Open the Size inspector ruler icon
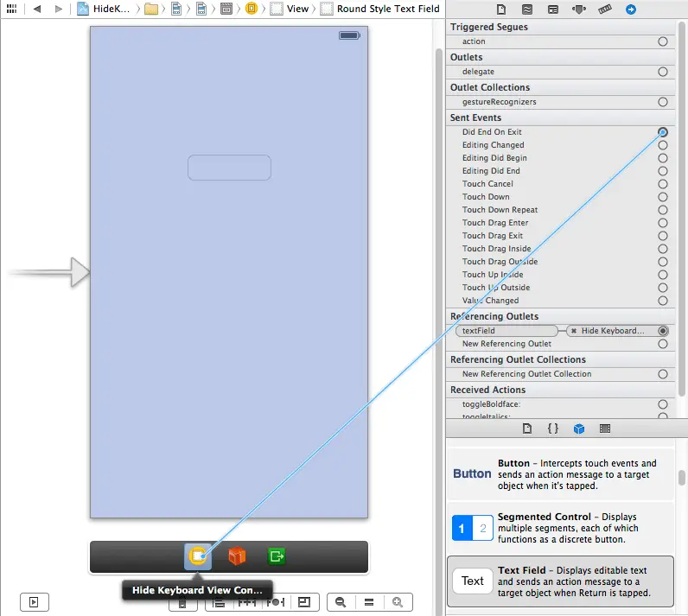The height and width of the screenshot is (616, 688). pyautogui.click(x=604, y=9)
